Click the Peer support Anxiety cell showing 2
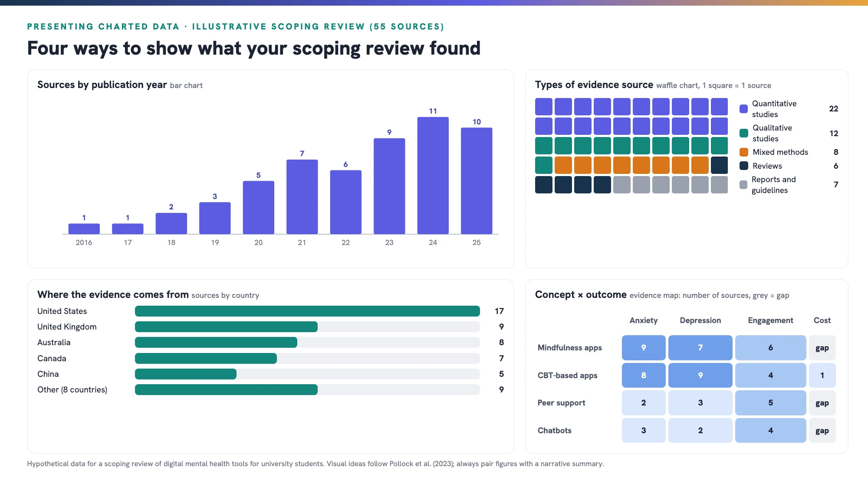The image size is (868, 477). click(x=644, y=403)
